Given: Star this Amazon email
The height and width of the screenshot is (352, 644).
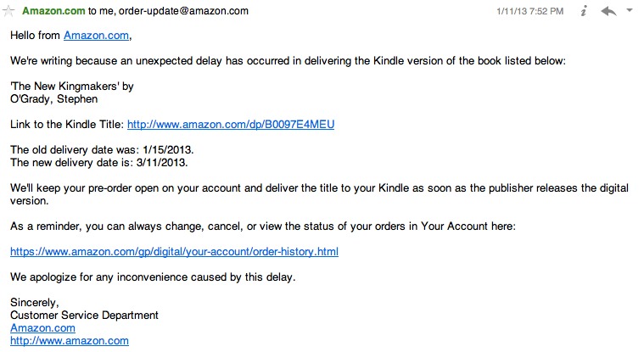Looking at the screenshot, I should click(x=9, y=11).
